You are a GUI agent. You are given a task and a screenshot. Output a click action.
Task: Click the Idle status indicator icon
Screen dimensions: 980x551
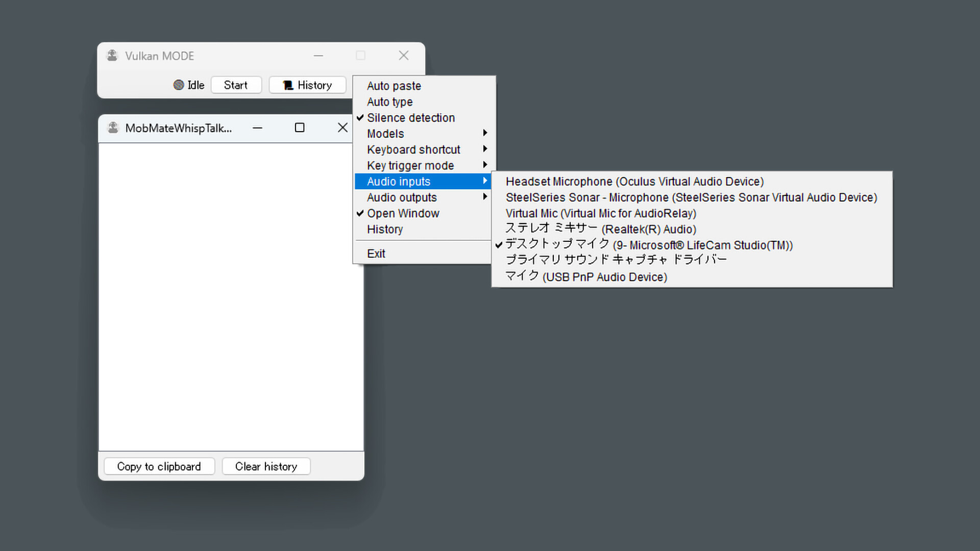179,85
